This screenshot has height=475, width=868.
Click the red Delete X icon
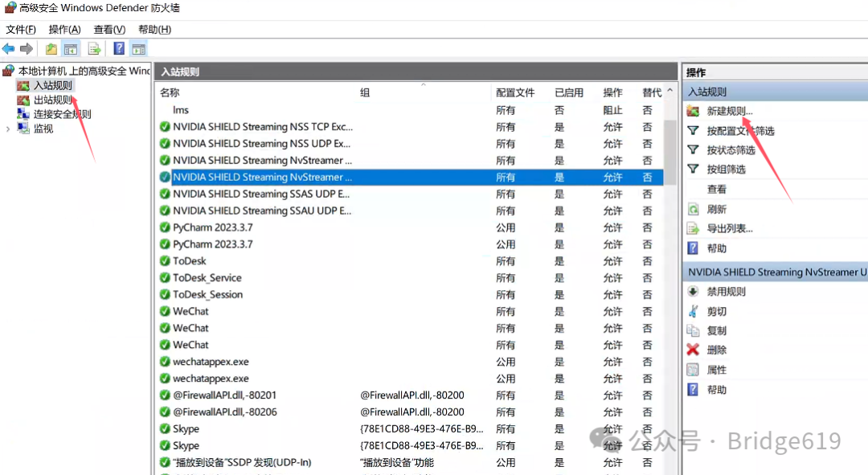(x=693, y=350)
